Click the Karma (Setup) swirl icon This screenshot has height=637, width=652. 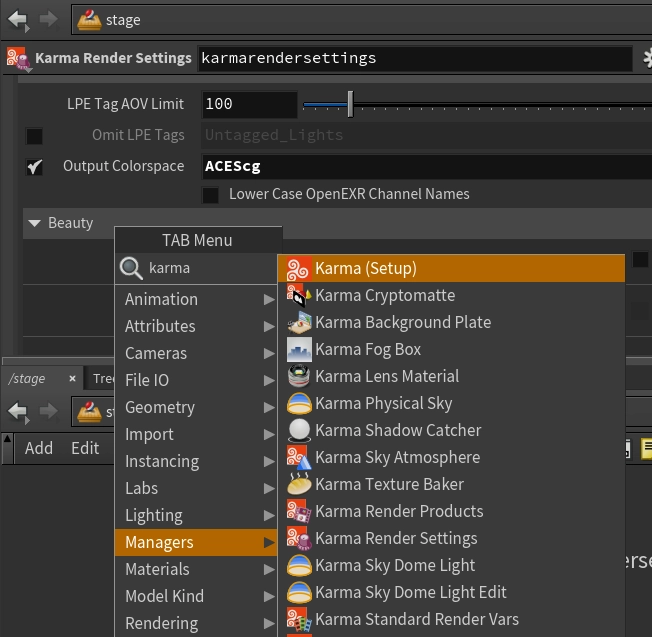(x=298, y=269)
